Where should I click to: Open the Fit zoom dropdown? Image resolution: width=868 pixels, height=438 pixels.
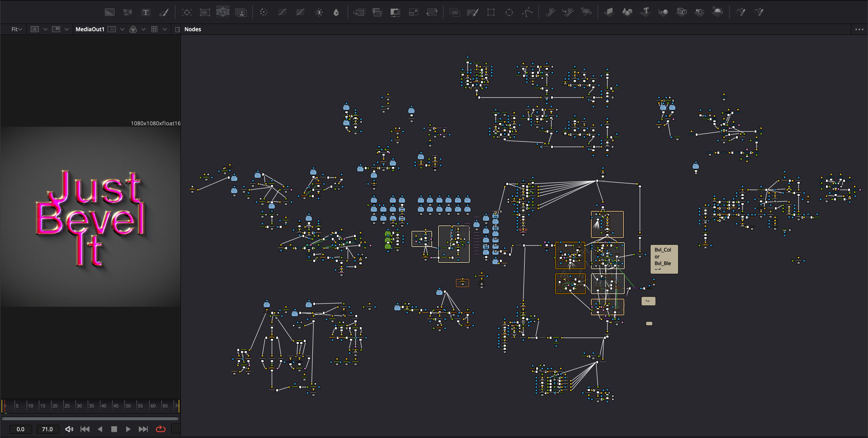coord(17,29)
